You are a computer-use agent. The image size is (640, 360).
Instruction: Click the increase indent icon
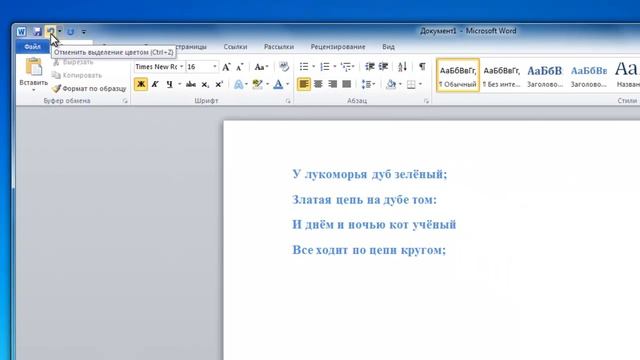pyautogui.click(x=383, y=67)
